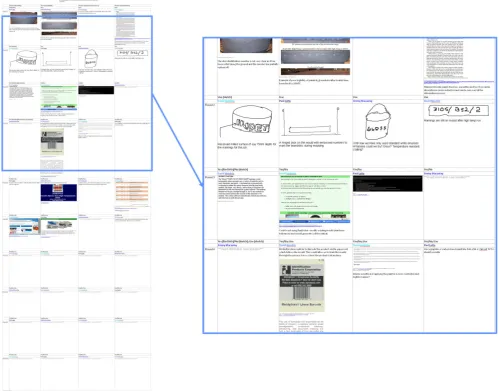Image resolution: width=499 pixels, height=391 pixels.
Task: Click the grey curved surface photo at the enlarged view's top left
Action: 246,45
